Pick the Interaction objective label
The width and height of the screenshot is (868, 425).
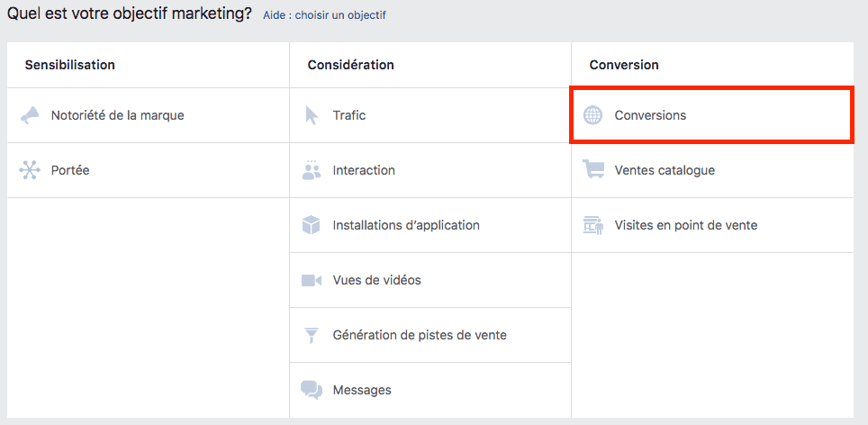364,170
